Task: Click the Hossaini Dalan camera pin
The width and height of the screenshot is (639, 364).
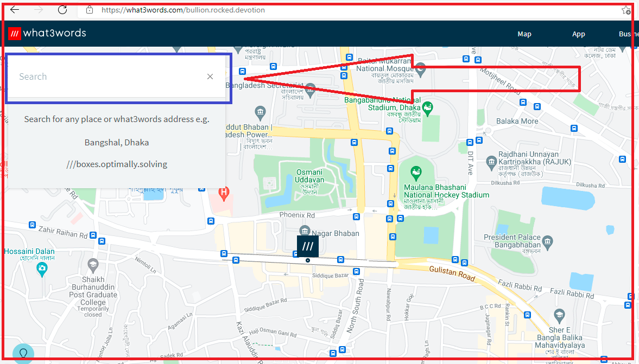Action: (42, 269)
